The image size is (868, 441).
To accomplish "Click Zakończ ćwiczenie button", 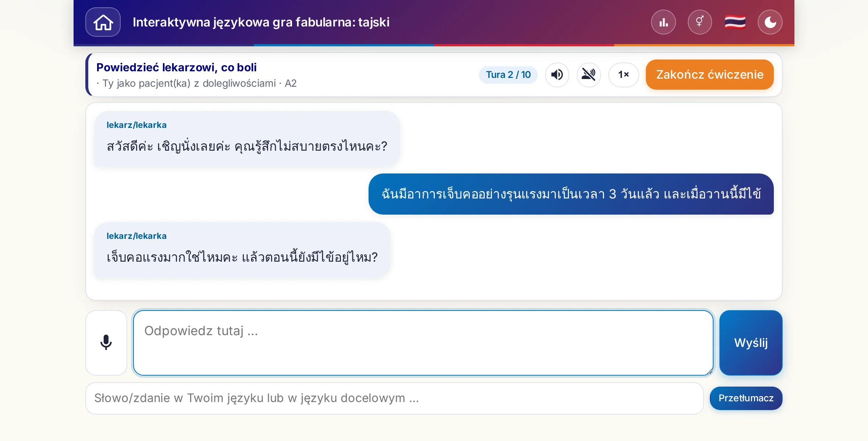I will click(709, 75).
